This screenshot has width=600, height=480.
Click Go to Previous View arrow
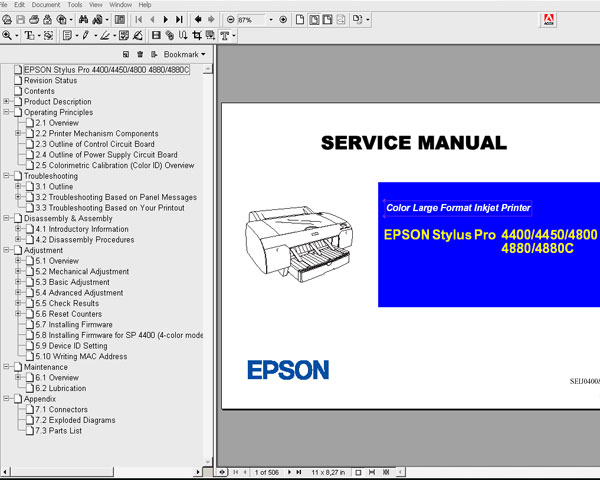click(198, 20)
